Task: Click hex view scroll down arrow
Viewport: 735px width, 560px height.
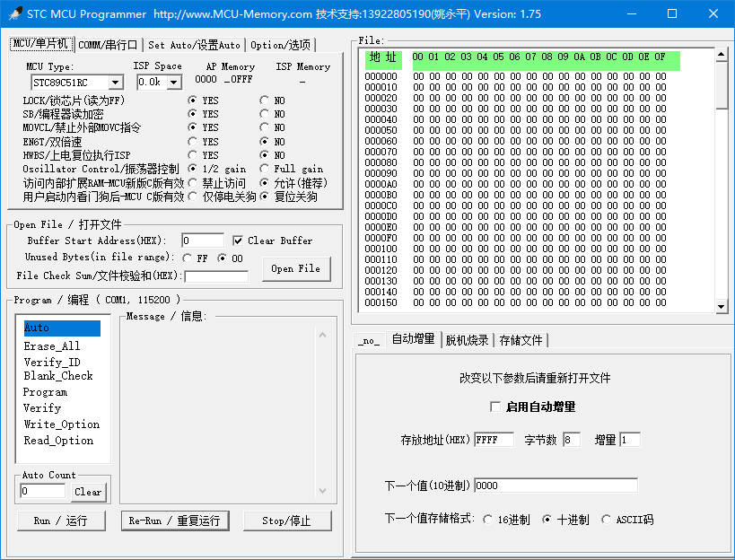Action: pos(722,307)
